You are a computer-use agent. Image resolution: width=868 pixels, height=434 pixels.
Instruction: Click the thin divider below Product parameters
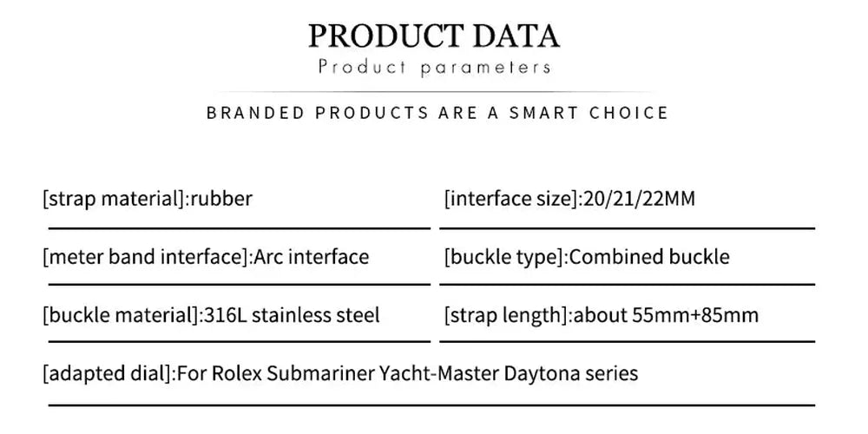tap(434, 91)
